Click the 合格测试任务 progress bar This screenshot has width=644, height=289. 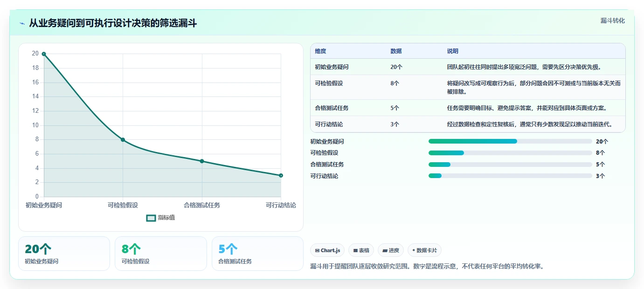click(510, 165)
